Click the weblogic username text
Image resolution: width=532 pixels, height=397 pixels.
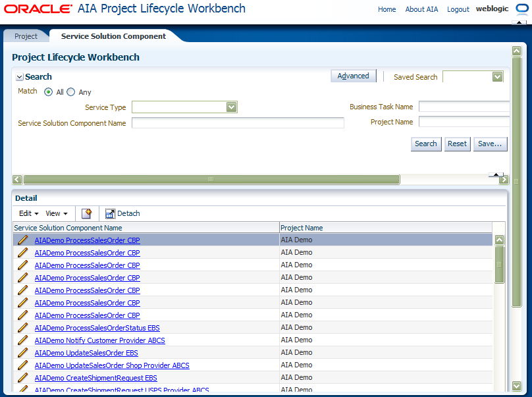492,9
